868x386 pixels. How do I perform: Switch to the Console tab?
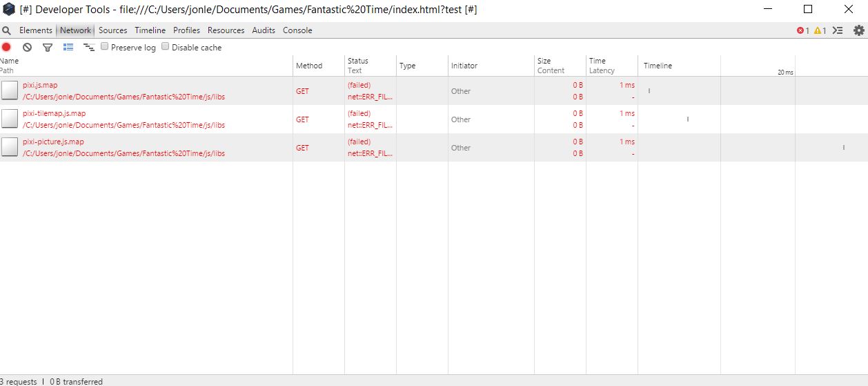297,30
